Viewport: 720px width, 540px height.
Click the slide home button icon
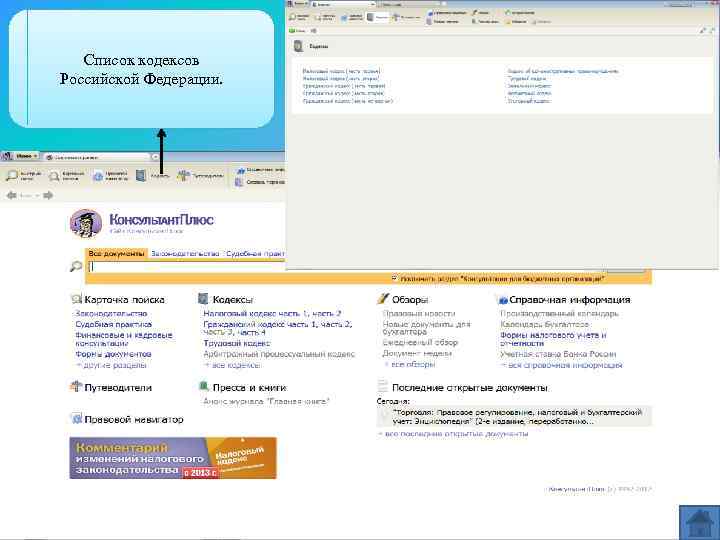pyautogui.click(x=699, y=523)
